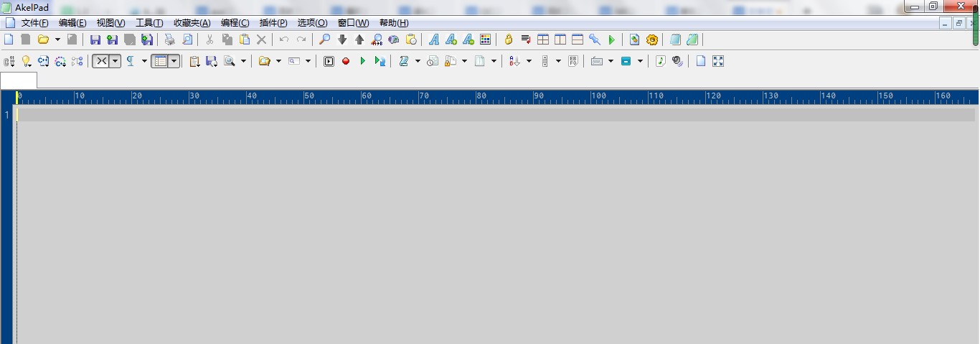Click the green run arrow on the top toolbar
The width and height of the screenshot is (980, 344).
pos(612,39)
